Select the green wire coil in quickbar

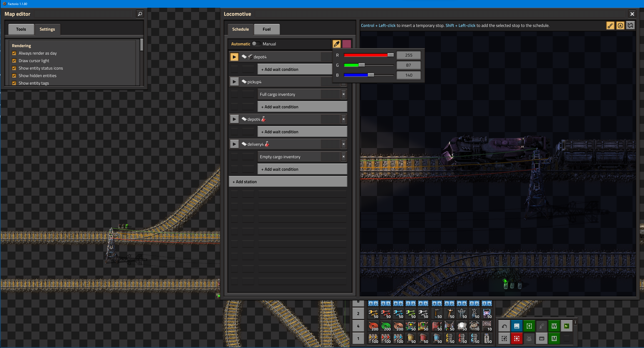click(x=386, y=326)
